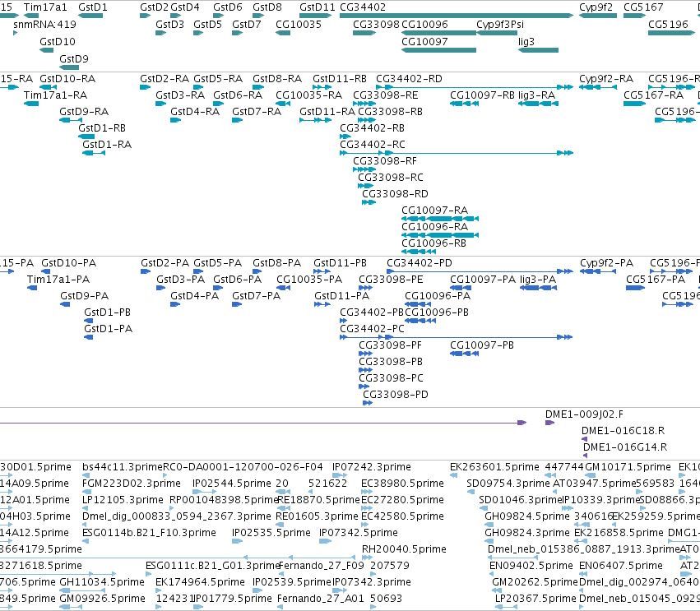Open transcript GstD9-RA
This screenshot has height=611, width=700.
(71, 120)
